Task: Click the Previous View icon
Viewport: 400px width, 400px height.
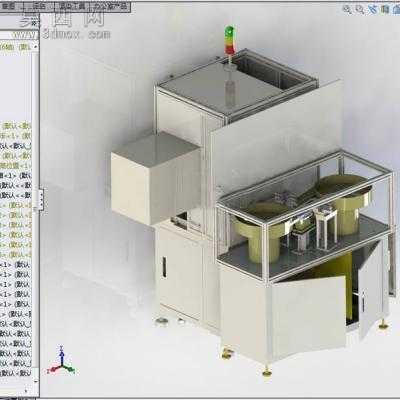Action: pos(374,9)
